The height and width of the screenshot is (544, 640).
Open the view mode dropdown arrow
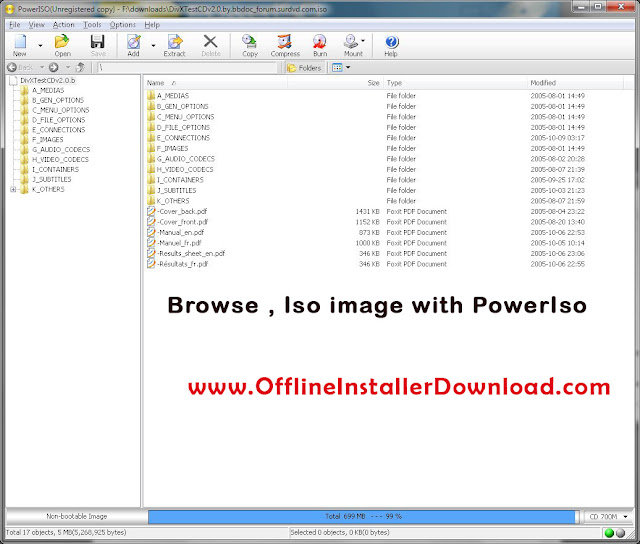click(x=348, y=67)
